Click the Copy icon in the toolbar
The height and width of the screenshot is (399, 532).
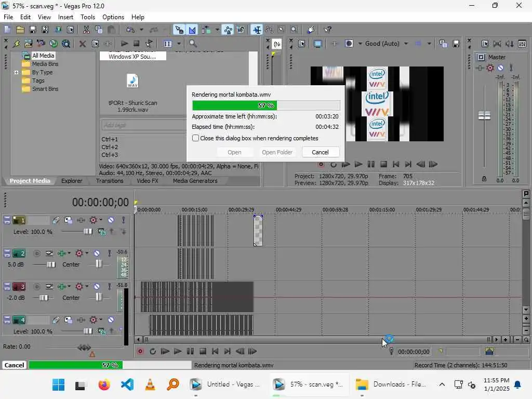pos(99,30)
